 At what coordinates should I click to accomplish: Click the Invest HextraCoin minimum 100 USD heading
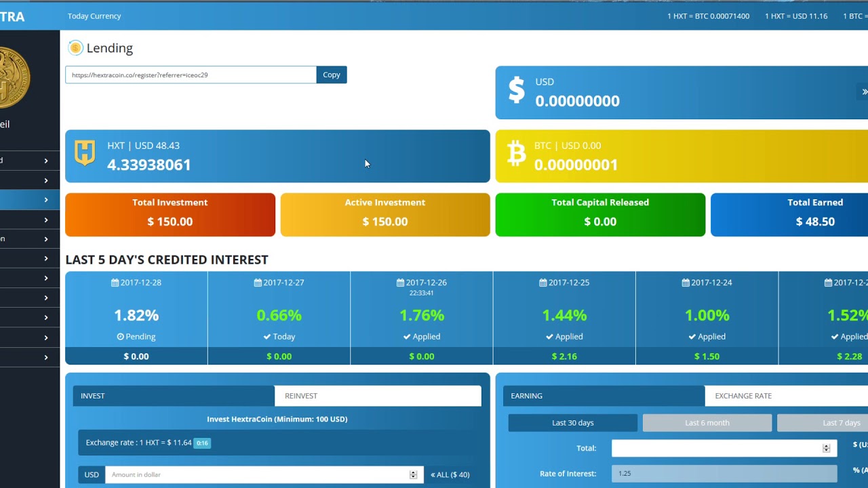click(277, 420)
